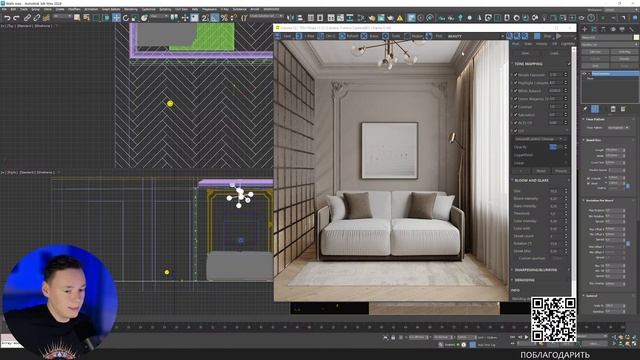Open the Hierarchy tab in command panel
The image size is (640, 360).
click(604, 29)
